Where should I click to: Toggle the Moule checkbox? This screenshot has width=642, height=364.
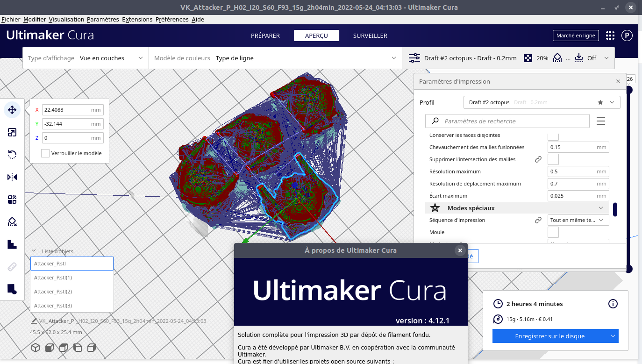[553, 232]
